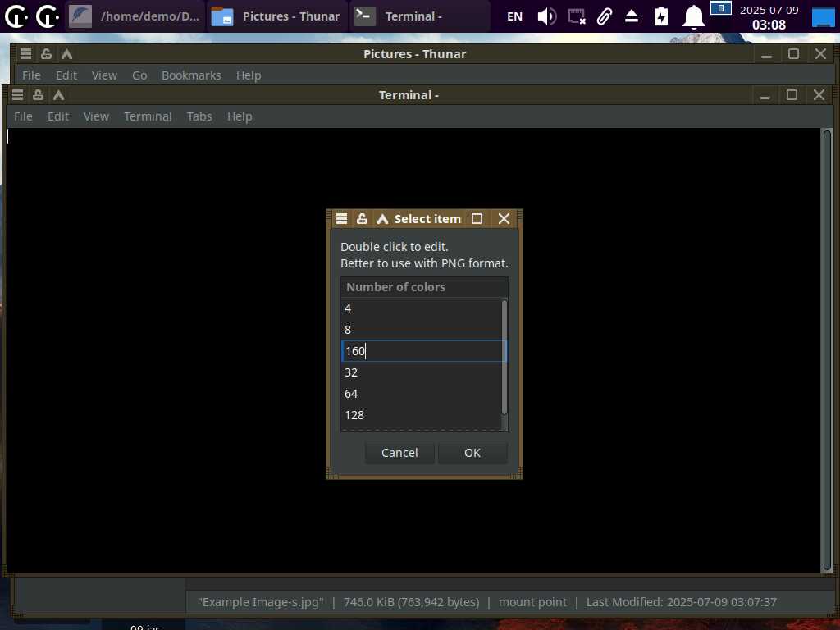Toggle the Select item dialog stick pin icon
This screenshot has width=840, height=630.
tap(362, 218)
